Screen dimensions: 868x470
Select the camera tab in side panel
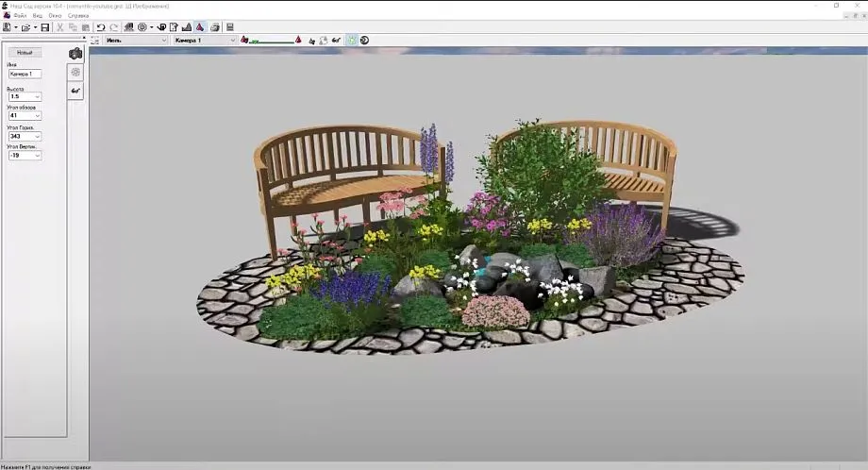75,54
